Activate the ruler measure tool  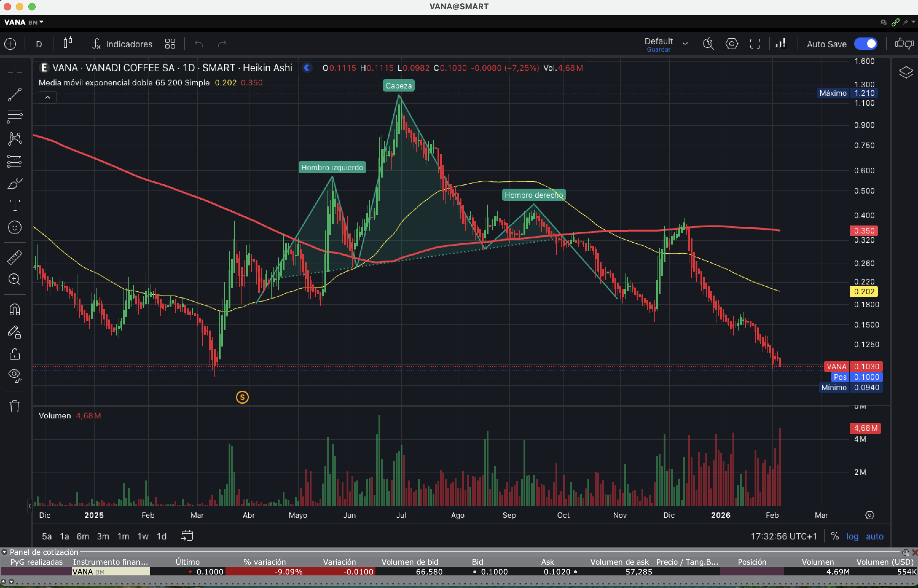click(14, 258)
